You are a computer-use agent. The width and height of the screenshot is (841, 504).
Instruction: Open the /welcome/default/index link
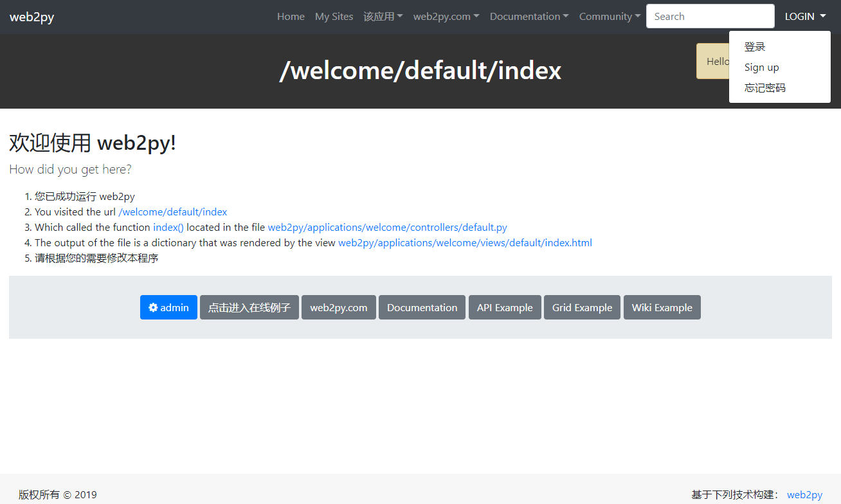click(173, 212)
